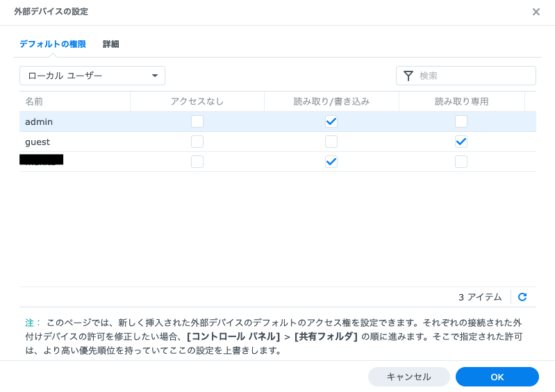The image size is (555, 392).
Task: Close the external device settings dialog
Action: pos(536,12)
